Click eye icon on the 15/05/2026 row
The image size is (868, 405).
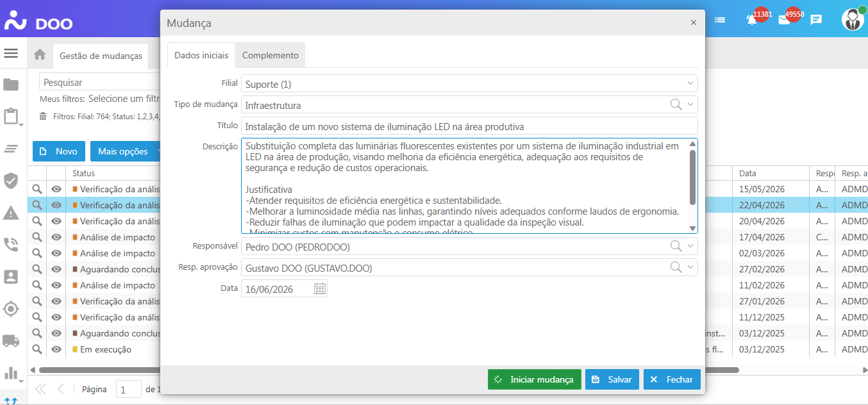(56, 189)
